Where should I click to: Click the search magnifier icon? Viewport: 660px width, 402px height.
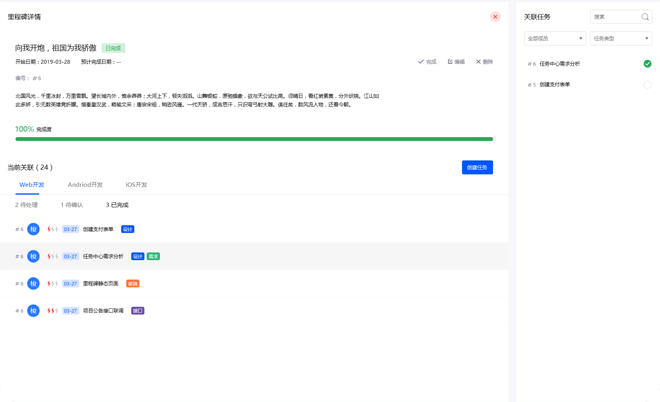pos(644,17)
